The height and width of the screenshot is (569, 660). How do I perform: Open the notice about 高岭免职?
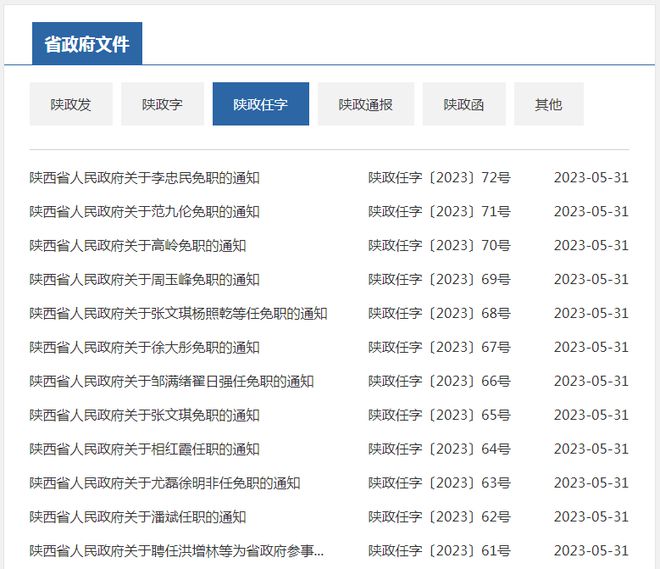click(138, 245)
